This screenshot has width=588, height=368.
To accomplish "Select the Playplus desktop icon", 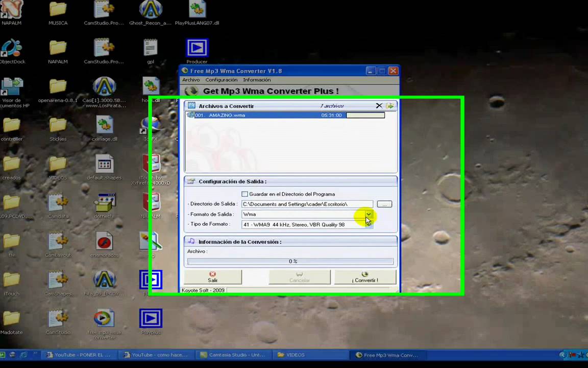I will point(151,319).
